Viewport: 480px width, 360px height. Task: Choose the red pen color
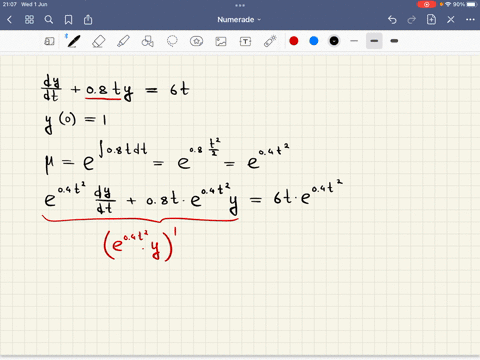click(x=294, y=41)
